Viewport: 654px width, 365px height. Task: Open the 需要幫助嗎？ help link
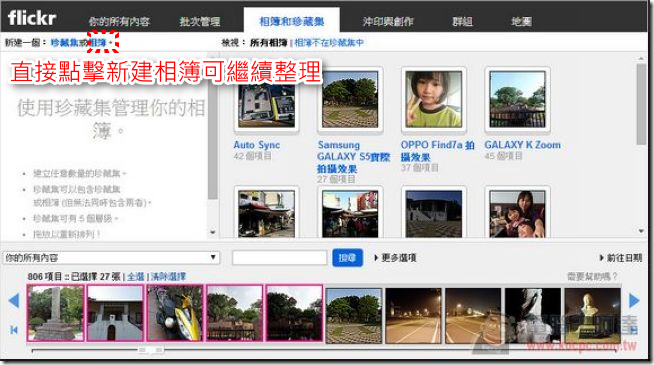click(x=592, y=276)
